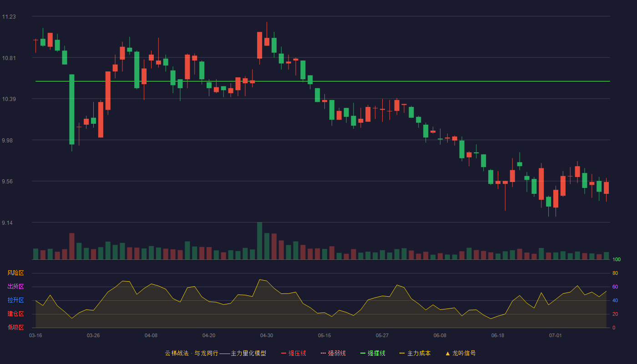Click the 05-15 date label
The height and width of the screenshot is (364, 637).
(324, 335)
